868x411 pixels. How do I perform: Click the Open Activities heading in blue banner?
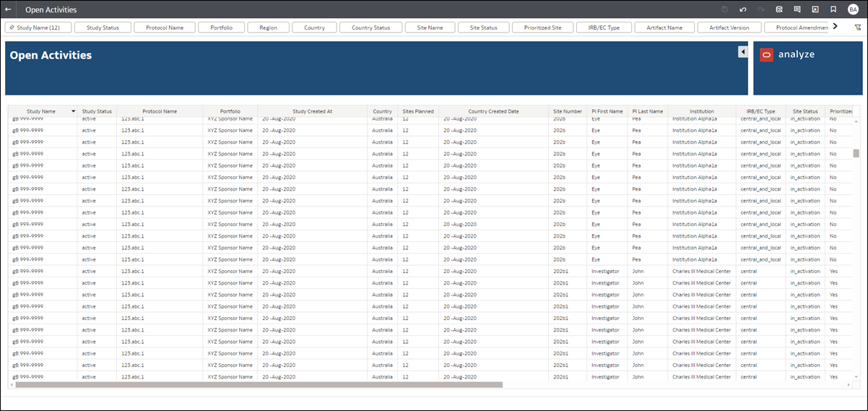[51, 55]
